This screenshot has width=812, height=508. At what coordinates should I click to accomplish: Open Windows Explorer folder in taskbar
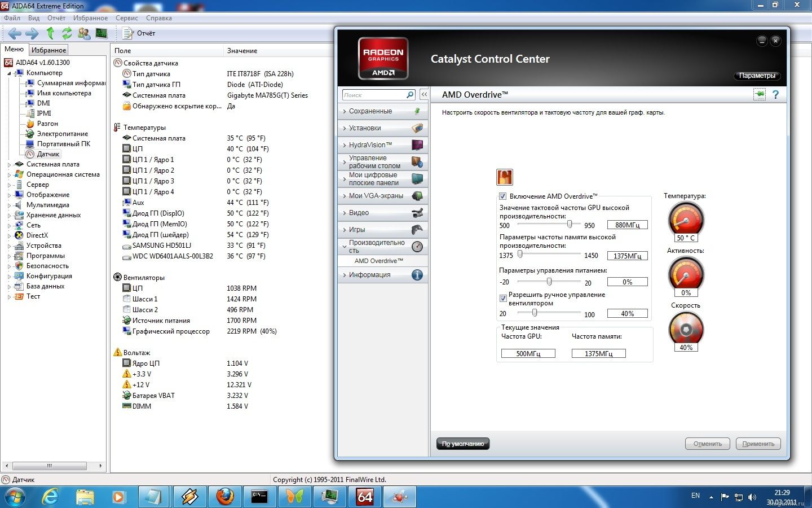(85, 497)
